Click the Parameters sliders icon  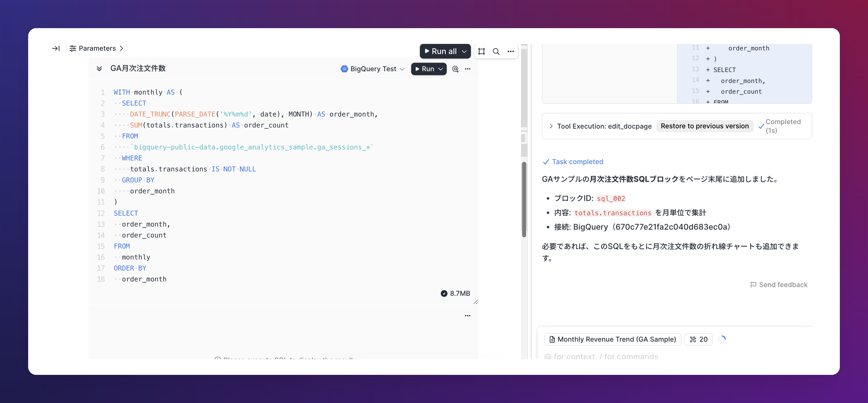73,48
